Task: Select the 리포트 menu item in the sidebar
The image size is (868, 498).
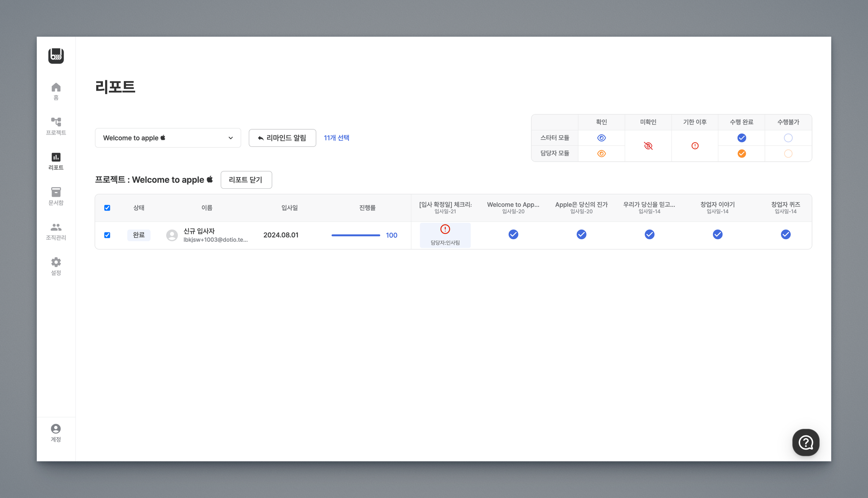Action: (x=56, y=161)
